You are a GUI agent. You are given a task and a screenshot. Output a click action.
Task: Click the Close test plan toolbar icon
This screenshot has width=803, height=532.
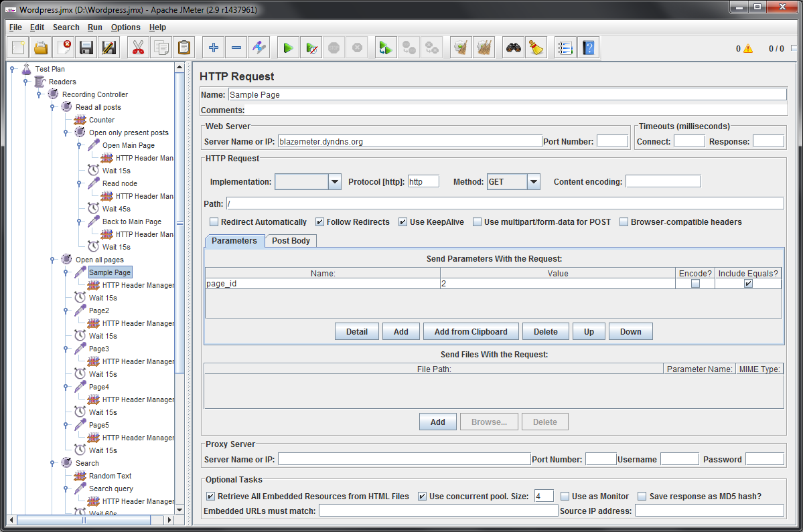click(64, 48)
